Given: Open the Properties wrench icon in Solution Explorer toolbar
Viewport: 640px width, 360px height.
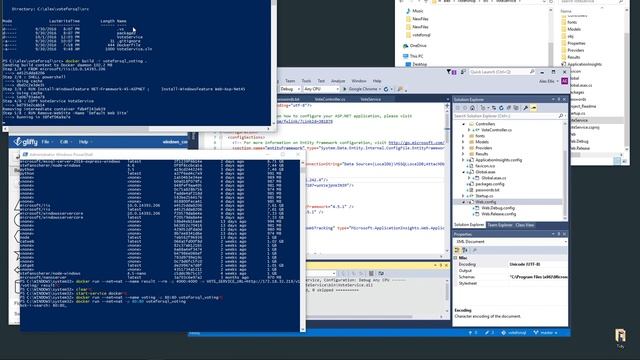Looking at the screenshot, I should point(526,108).
